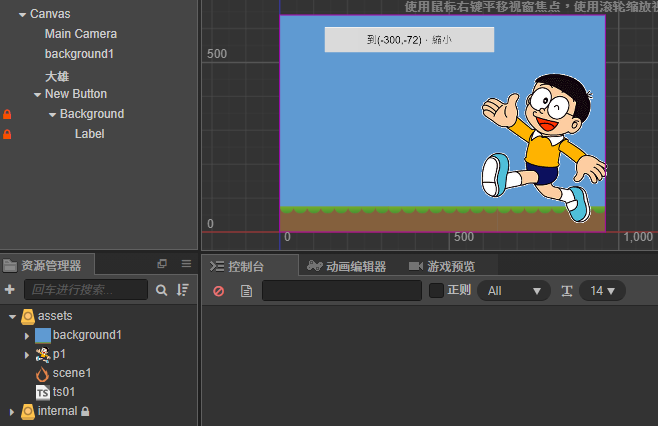This screenshot has height=426, width=658.
Task: Select the Canvas node label
Action: point(50,14)
